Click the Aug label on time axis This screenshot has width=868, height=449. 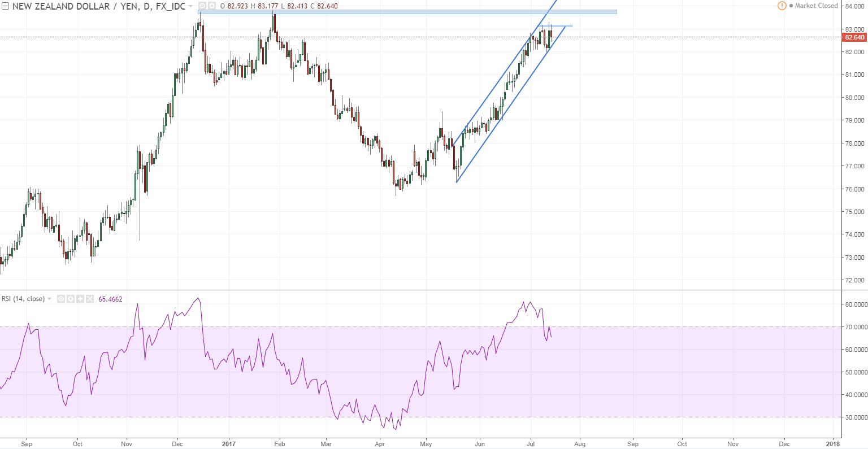coord(579,444)
